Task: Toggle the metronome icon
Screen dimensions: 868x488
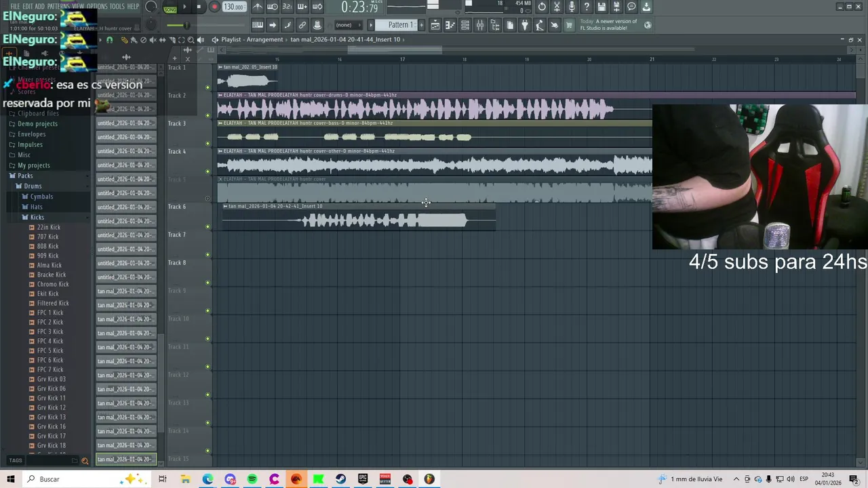Action: tap(258, 7)
